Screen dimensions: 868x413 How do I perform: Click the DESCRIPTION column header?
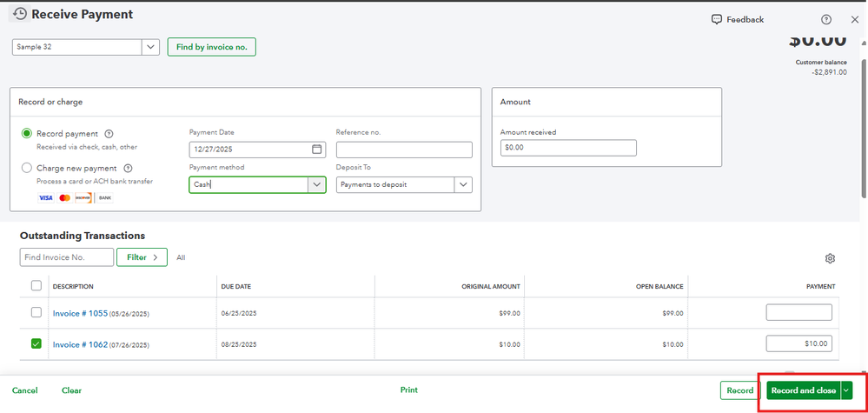(73, 286)
